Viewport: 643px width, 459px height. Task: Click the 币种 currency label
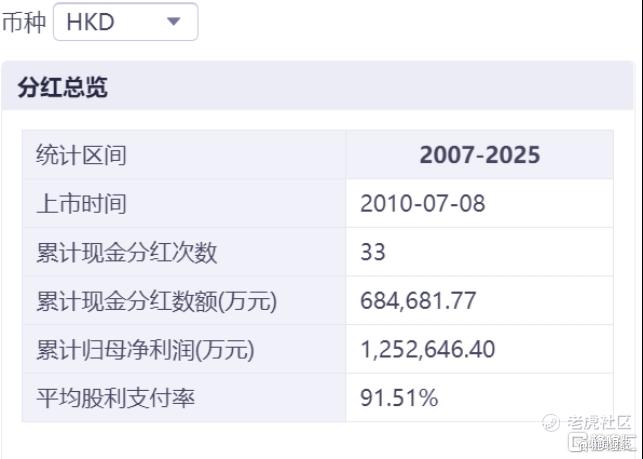pyautogui.click(x=24, y=22)
